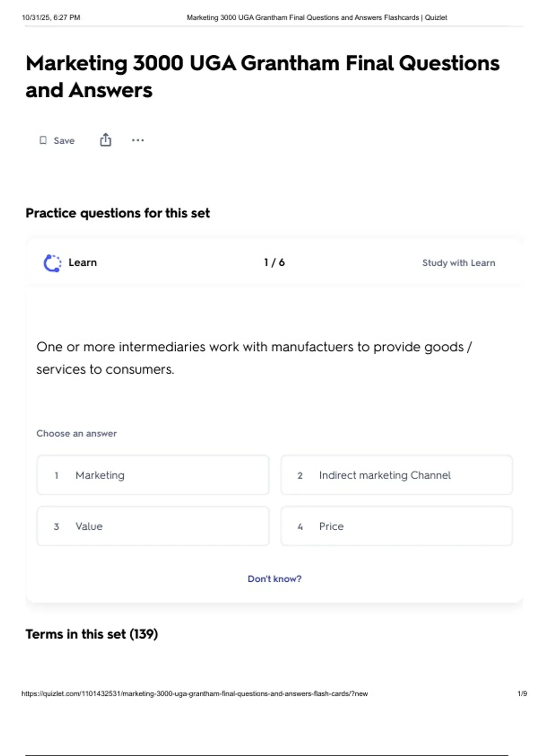Open the share icon
This screenshot has width=534, height=756.
(x=105, y=140)
